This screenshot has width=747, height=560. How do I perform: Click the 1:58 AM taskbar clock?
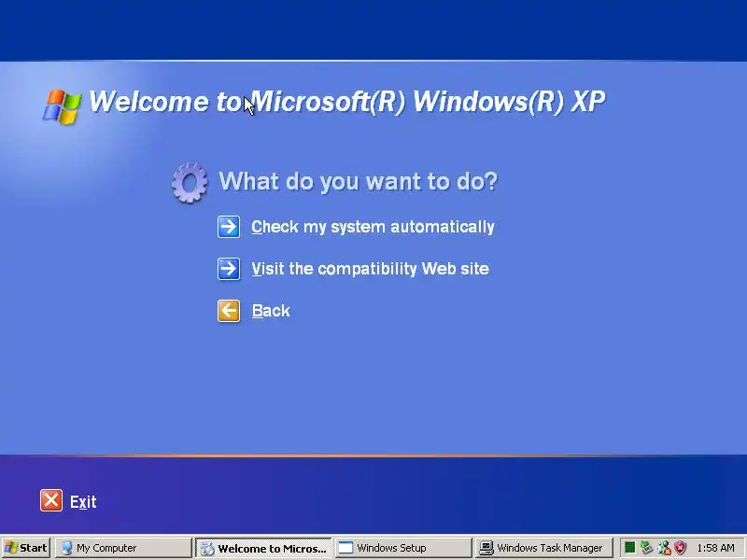pos(715,548)
